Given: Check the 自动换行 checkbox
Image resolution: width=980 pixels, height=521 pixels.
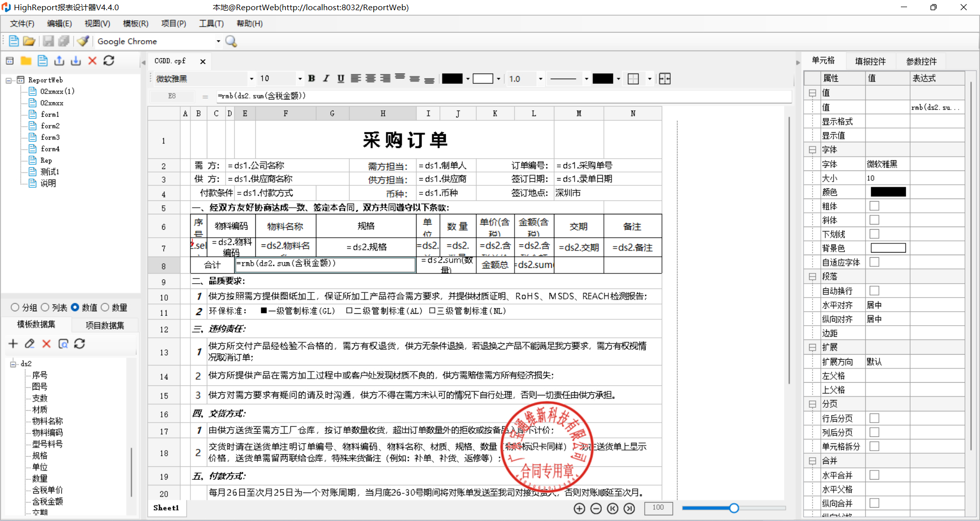Looking at the screenshot, I should tap(874, 291).
